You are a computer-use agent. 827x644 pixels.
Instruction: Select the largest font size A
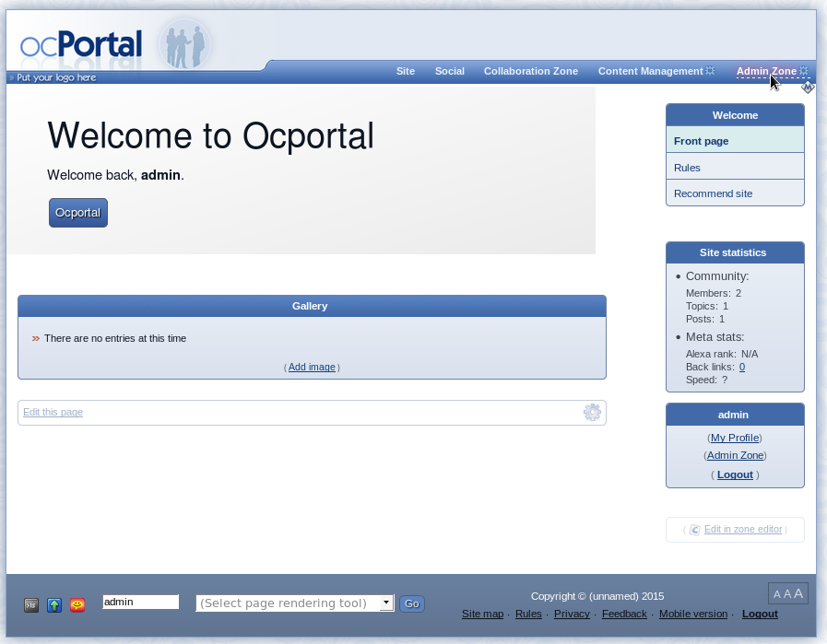coord(798,593)
